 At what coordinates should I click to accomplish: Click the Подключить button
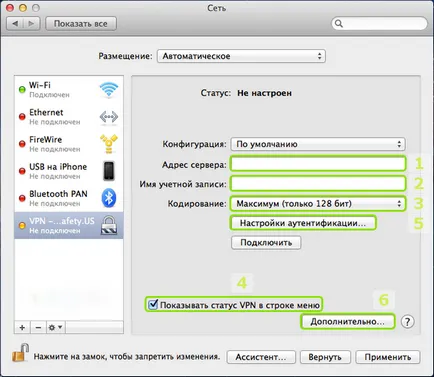(266, 243)
